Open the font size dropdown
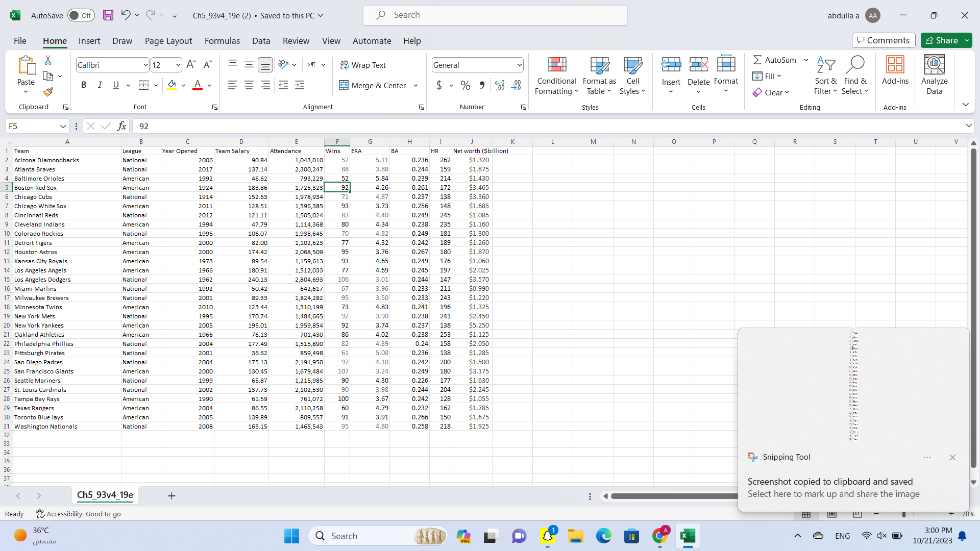 click(178, 65)
